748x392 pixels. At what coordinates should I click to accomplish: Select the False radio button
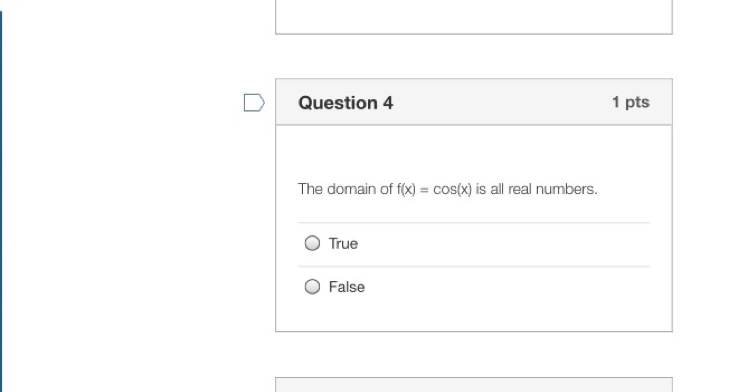point(312,287)
